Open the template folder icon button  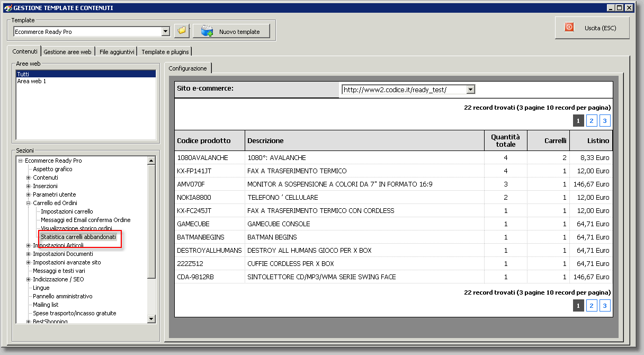click(182, 31)
